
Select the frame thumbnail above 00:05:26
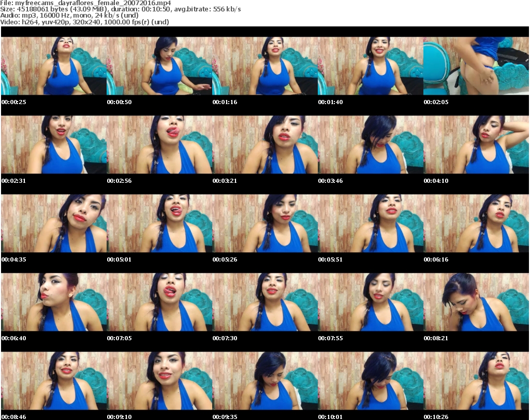click(x=265, y=224)
